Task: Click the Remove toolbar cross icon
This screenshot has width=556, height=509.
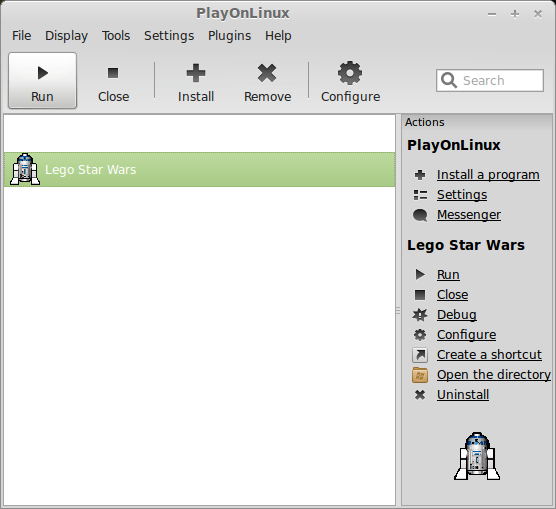Action: pyautogui.click(x=267, y=73)
